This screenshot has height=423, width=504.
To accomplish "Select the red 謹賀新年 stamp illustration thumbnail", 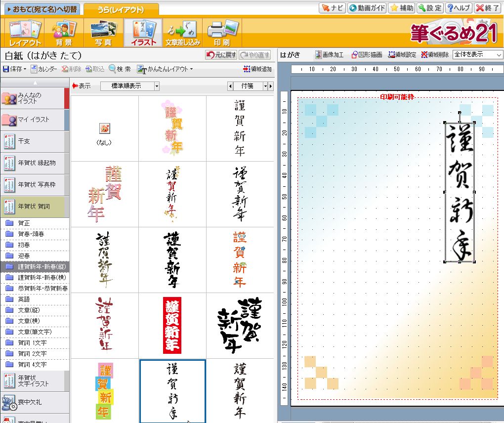I will click(172, 326).
